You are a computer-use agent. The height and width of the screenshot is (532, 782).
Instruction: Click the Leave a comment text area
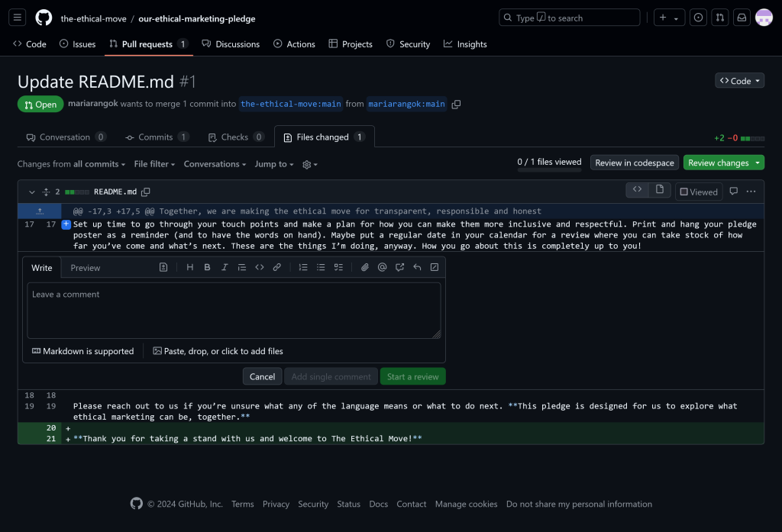pyautogui.click(x=234, y=311)
